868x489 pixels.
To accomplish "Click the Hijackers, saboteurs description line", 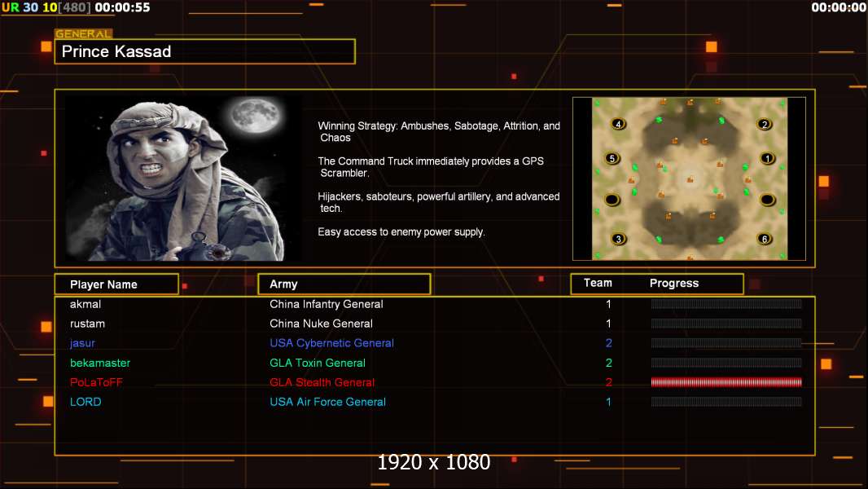I will point(438,202).
